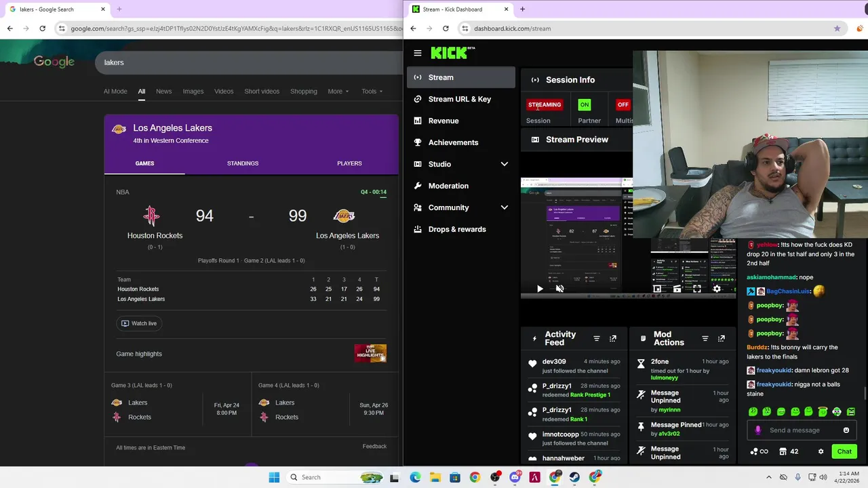Click Stream Preview header icon
Screen dimensions: 868x488
(535, 140)
